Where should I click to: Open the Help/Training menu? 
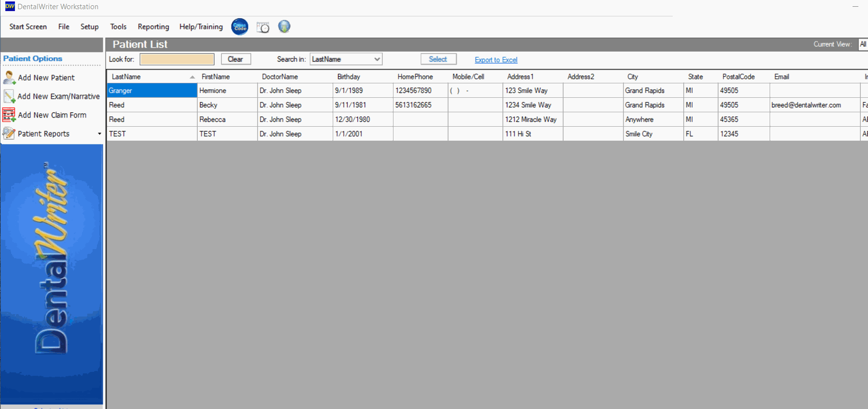pos(201,26)
